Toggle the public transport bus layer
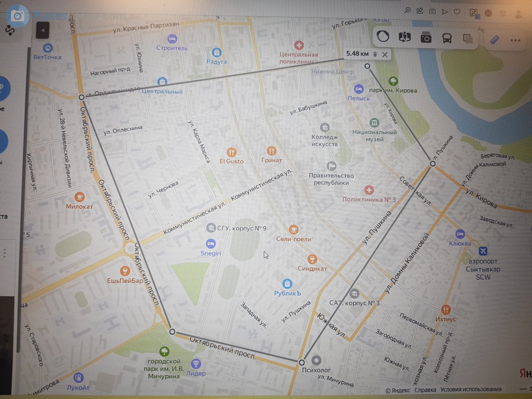Screen dimensions: 532x399 447,38
